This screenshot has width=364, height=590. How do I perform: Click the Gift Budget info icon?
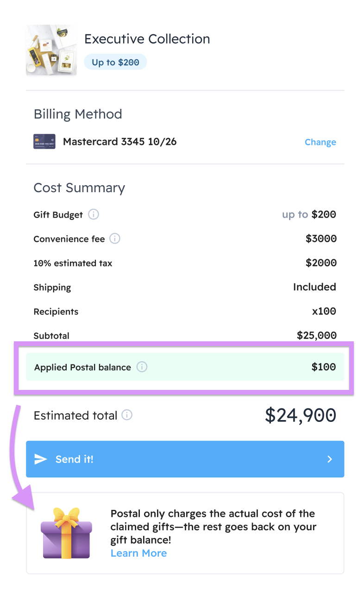coord(94,214)
